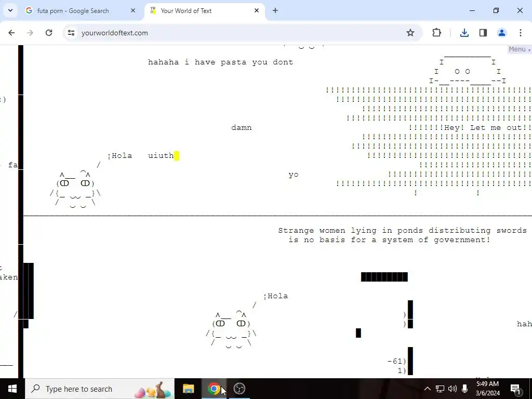
Task: Click the microphone tray icon
Action: point(465,389)
